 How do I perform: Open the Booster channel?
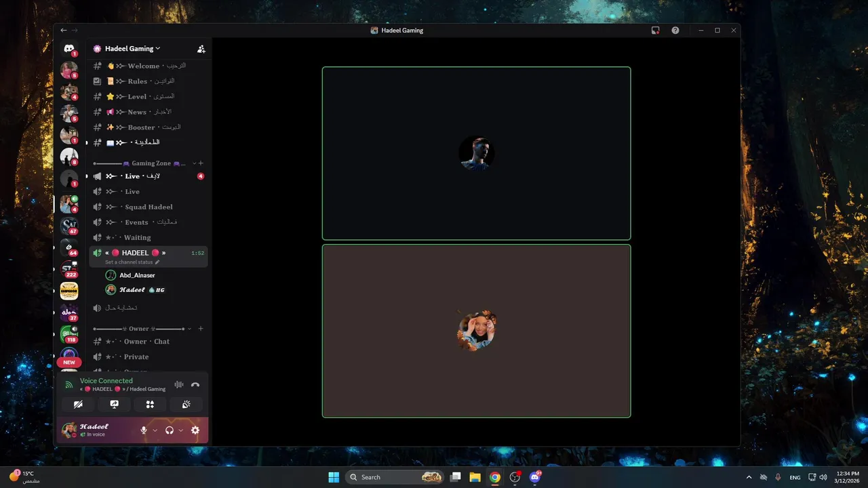click(149, 127)
